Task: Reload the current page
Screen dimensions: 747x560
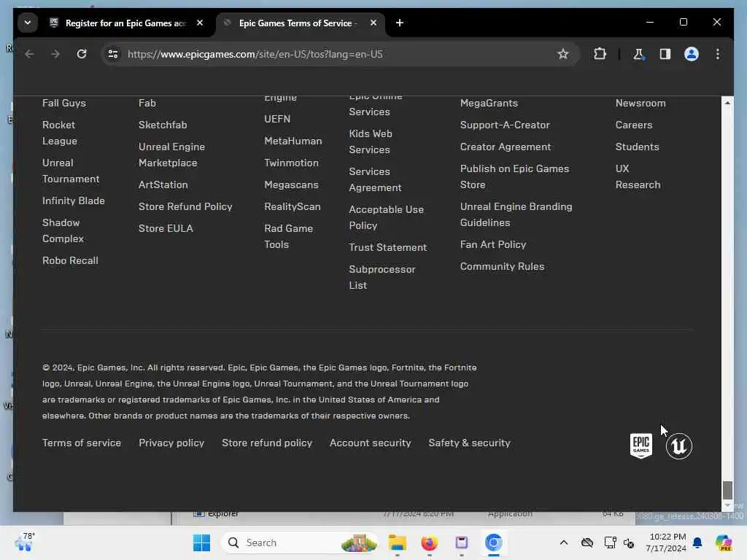Action: pos(82,54)
